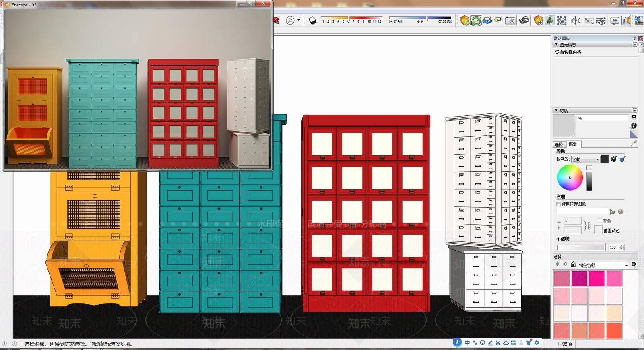The width and height of the screenshot is (644, 350).
Task: Open the video editor film-strip icon
Action: click(561, 20)
